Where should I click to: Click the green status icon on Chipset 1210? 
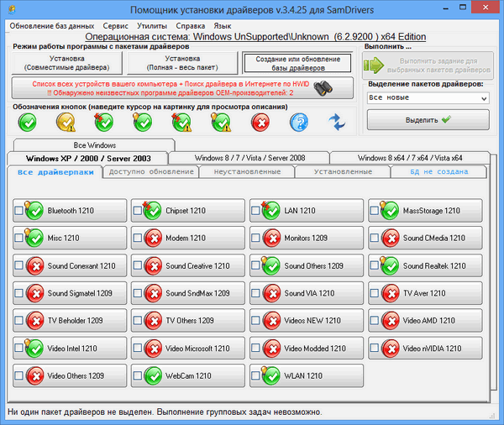coord(152,211)
